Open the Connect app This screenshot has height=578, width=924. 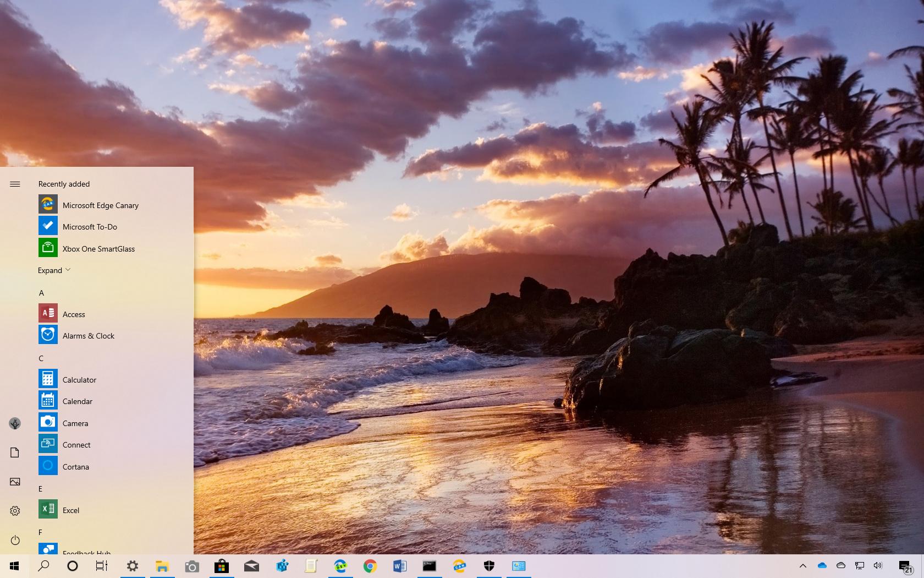[x=116, y=444]
